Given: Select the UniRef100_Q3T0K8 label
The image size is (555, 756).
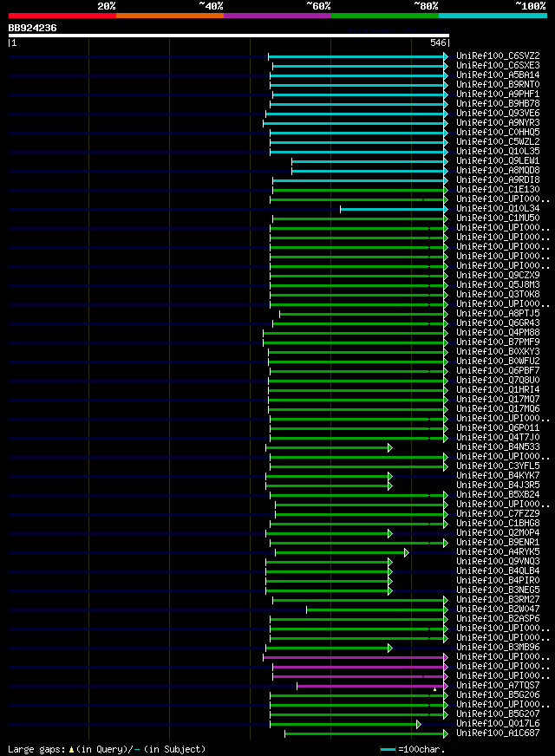Looking at the screenshot, I should pos(498,294).
